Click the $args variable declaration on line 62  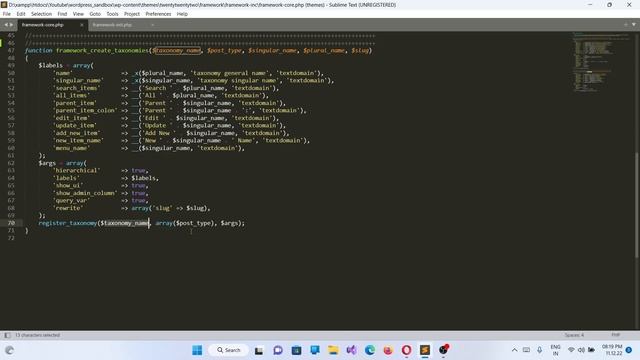pyautogui.click(x=47, y=163)
